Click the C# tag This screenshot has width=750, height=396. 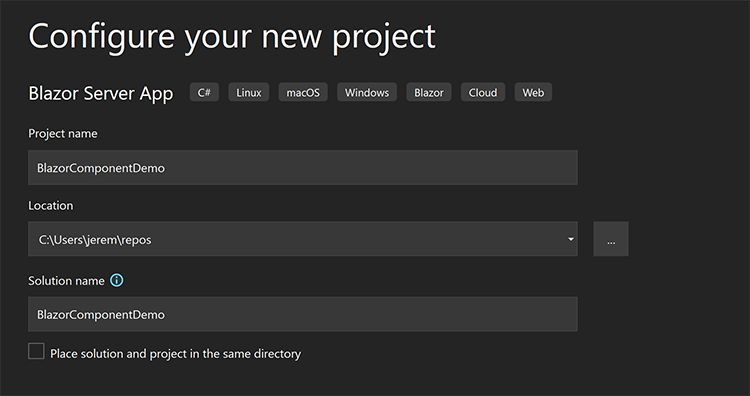pyautogui.click(x=204, y=92)
